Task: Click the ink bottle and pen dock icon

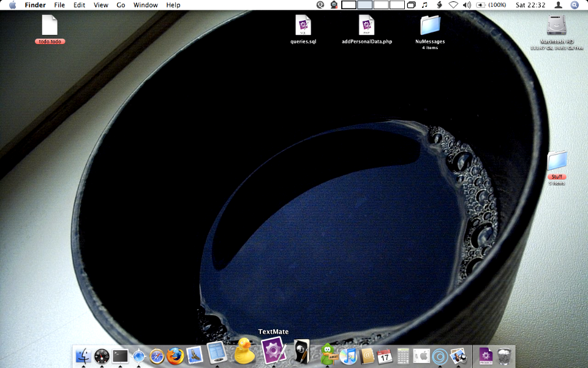Action: (x=302, y=351)
